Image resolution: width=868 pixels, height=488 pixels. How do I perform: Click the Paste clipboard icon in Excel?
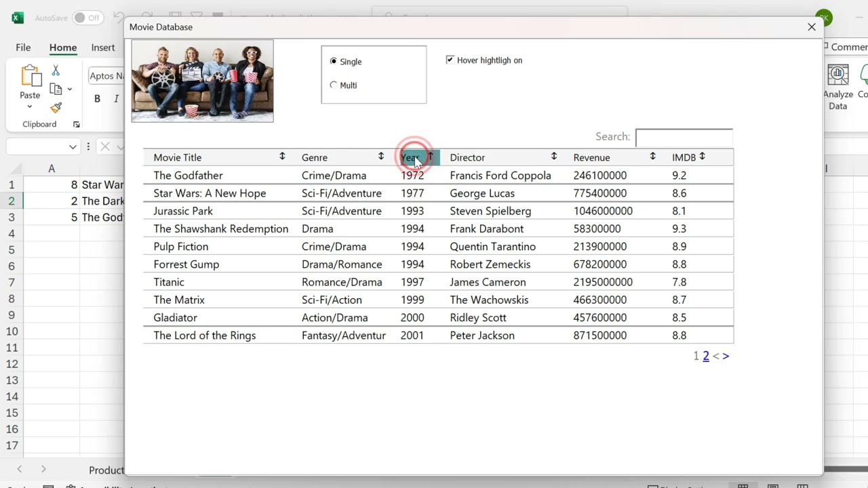(x=31, y=76)
